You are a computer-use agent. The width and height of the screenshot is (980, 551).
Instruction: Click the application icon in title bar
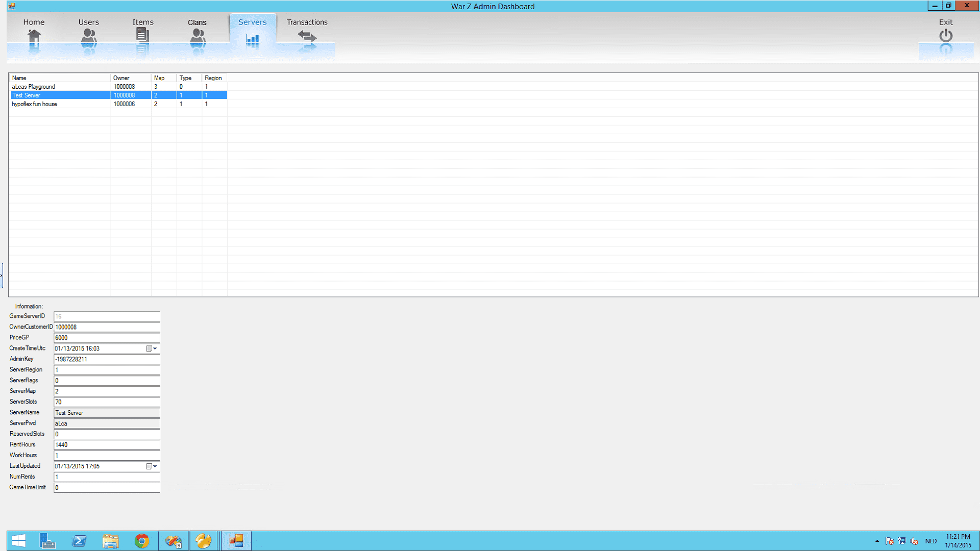coord(12,6)
